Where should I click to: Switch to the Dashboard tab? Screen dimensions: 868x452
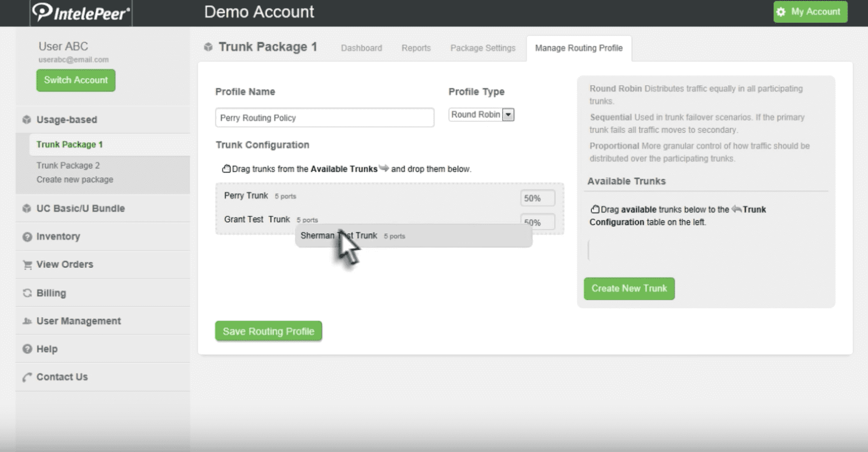pyautogui.click(x=361, y=48)
